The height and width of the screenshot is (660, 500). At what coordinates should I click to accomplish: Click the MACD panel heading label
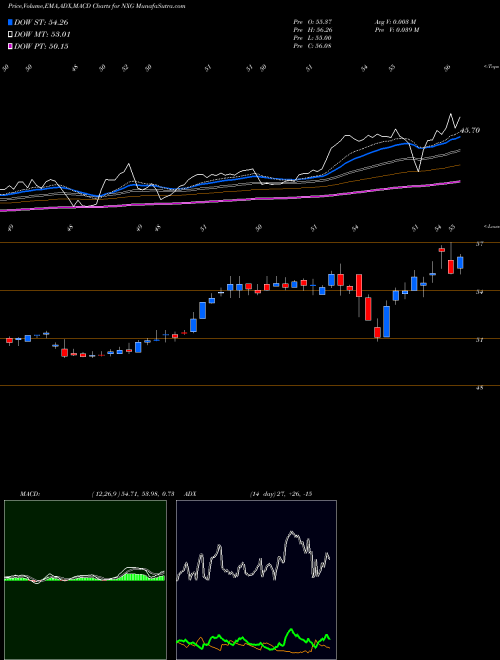(x=30, y=494)
